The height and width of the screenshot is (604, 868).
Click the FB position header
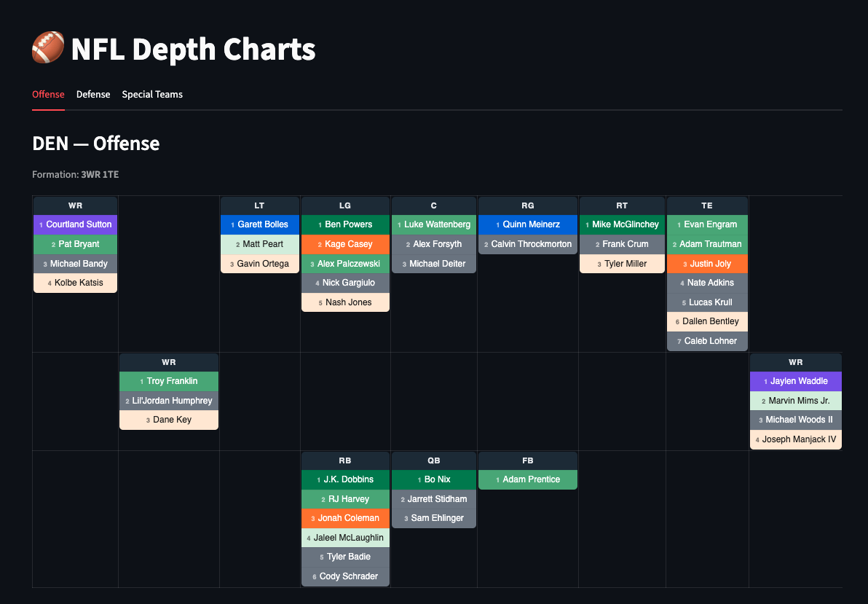tap(527, 460)
